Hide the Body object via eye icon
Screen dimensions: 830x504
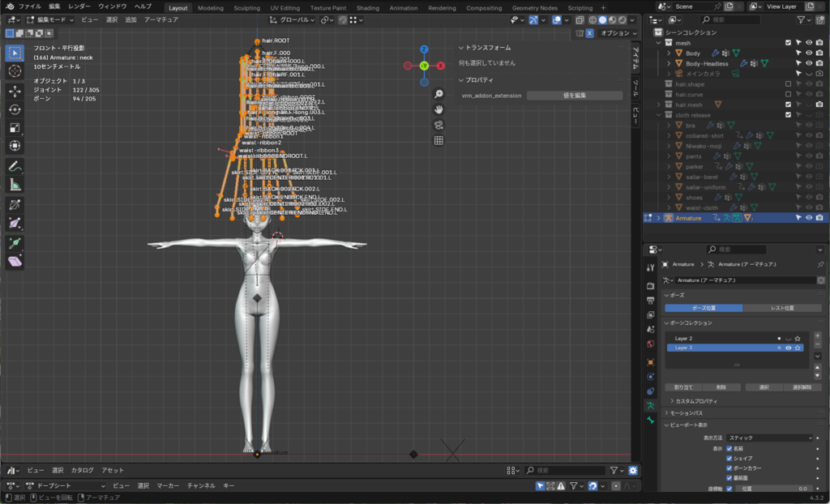pyautogui.click(x=808, y=53)
